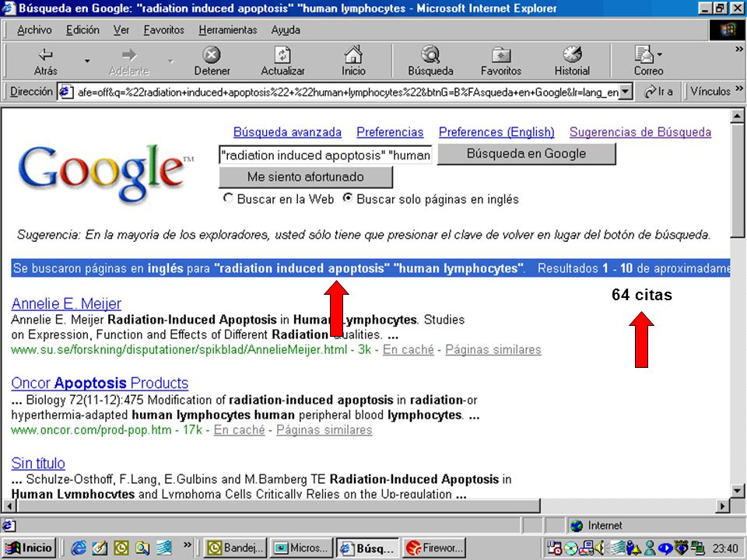Switch to Firewor... taskbar window
Image resolution: width=747 pixels, height=560 pixels.
coord(434,548)
